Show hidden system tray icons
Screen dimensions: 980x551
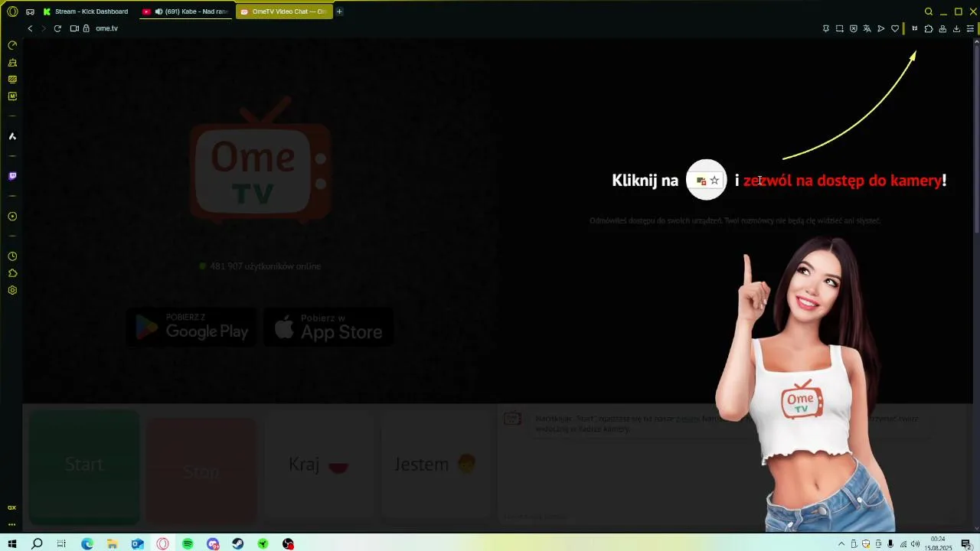[x=841, y=544]
